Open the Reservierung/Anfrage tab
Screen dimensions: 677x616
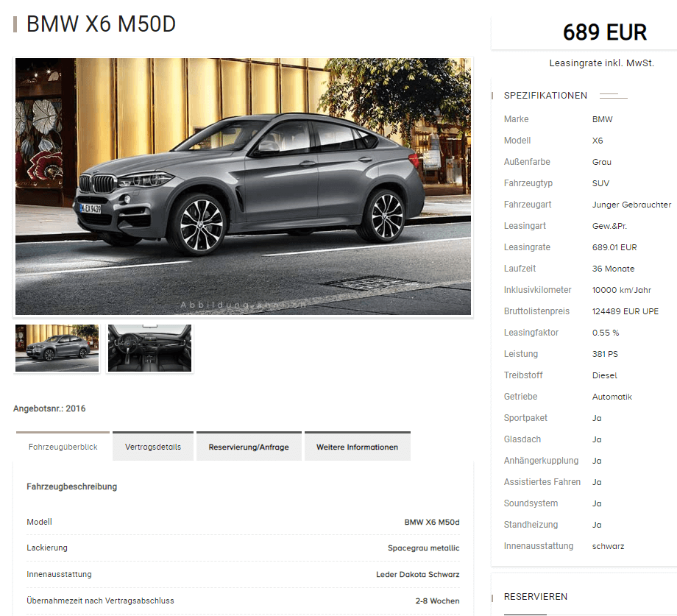(249, 446)
